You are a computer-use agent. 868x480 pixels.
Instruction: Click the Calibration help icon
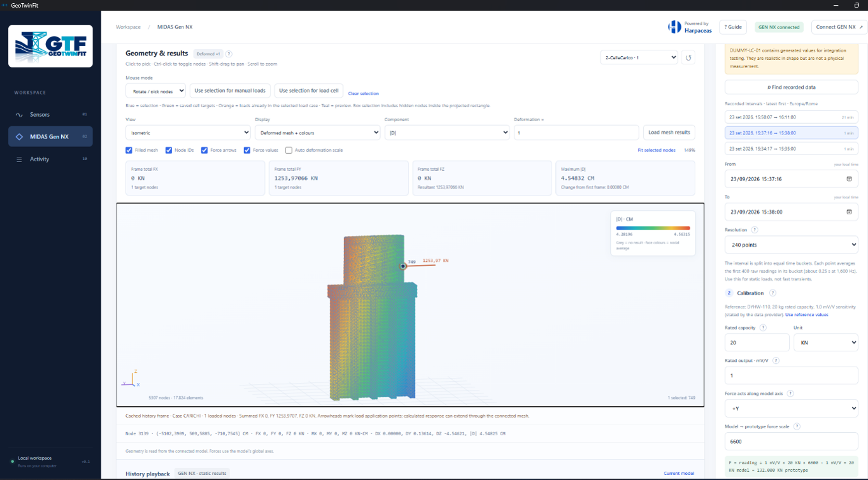tap(773, 293)
